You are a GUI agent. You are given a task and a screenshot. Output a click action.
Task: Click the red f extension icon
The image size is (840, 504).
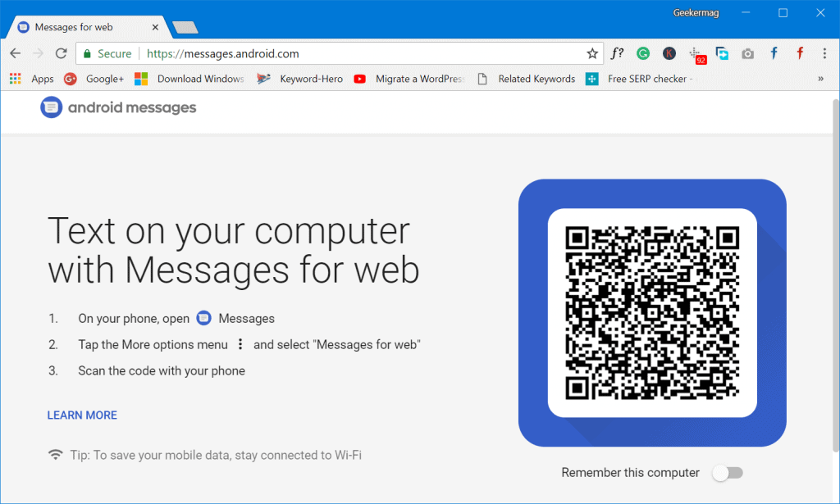tap(800, 53)
